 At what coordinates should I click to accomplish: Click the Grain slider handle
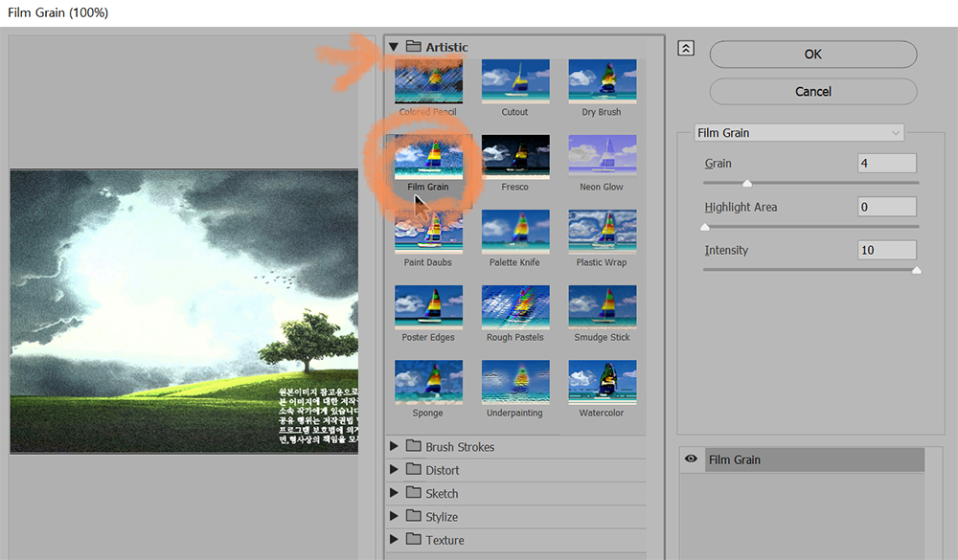tap(747, 183)
